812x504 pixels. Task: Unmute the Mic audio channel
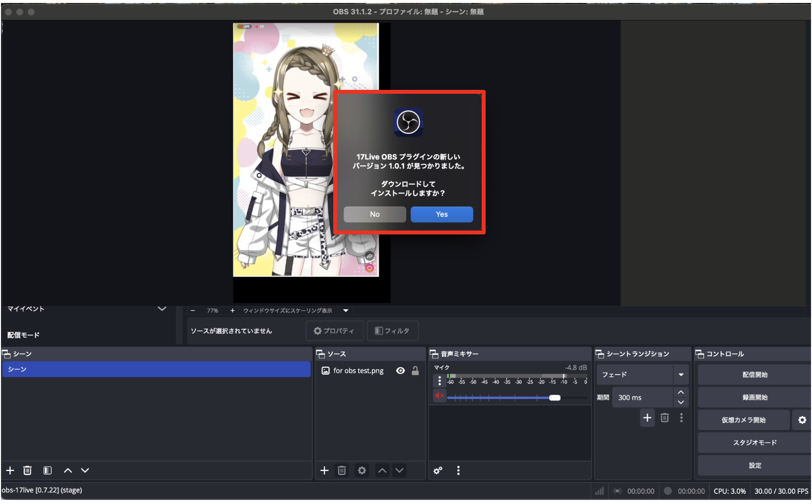coord(440,396)
